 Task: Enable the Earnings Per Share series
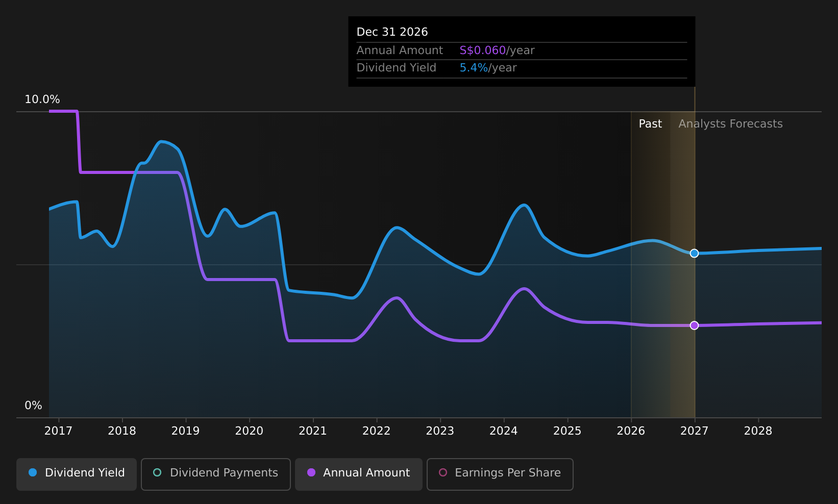pyautogui.click(x=500, y=474)
